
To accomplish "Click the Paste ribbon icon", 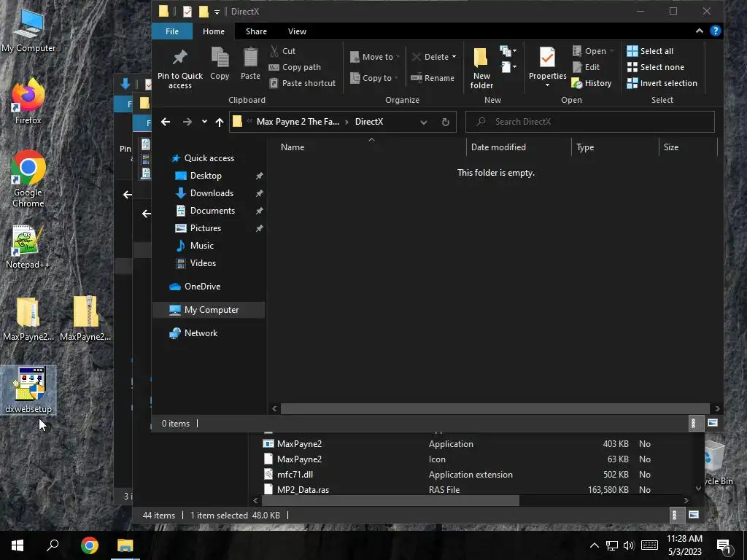I will point(250,63).
